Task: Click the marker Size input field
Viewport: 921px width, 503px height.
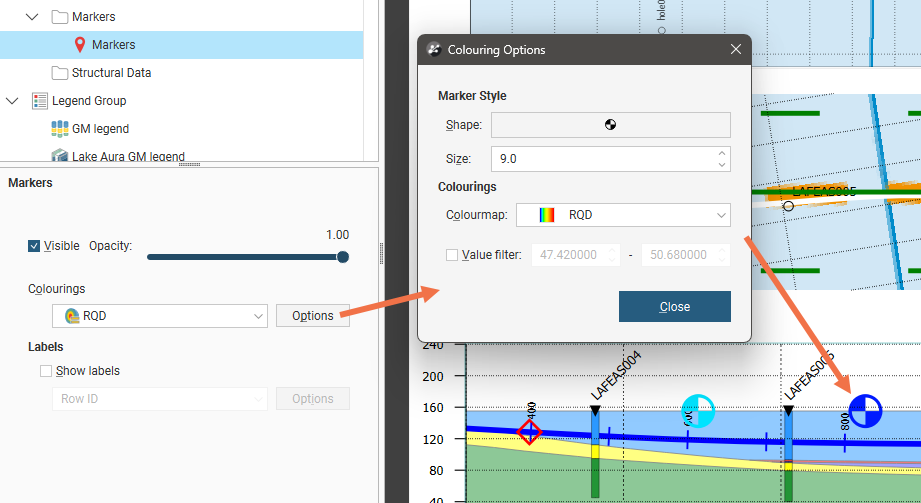Action: [x=600, y=159]
